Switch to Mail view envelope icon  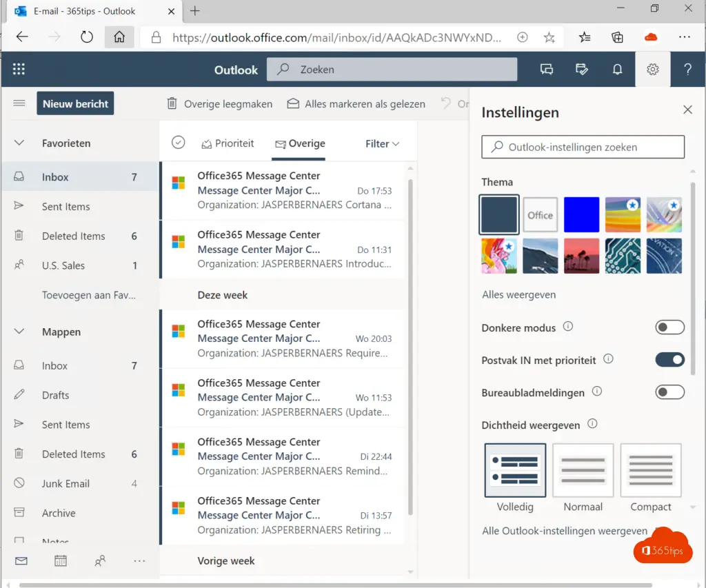[x=21, y=560]
